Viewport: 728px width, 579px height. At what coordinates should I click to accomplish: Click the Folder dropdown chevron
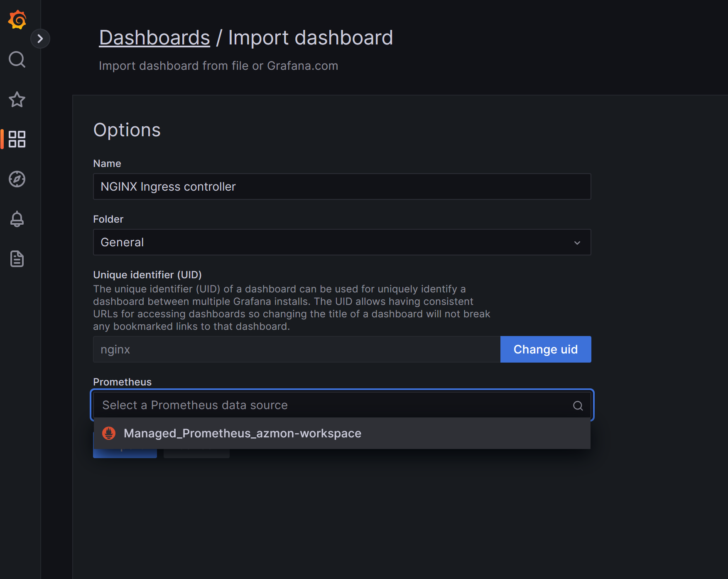click(577, 243)
